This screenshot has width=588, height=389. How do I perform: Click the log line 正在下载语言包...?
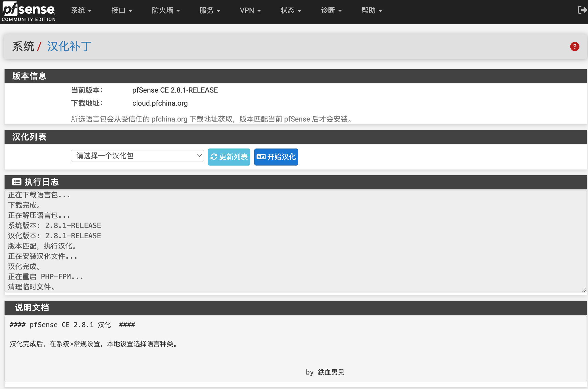(39, 195)
